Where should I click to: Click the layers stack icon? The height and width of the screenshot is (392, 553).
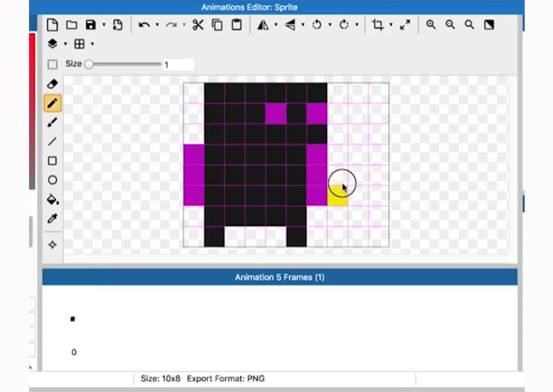pos(52,43)
